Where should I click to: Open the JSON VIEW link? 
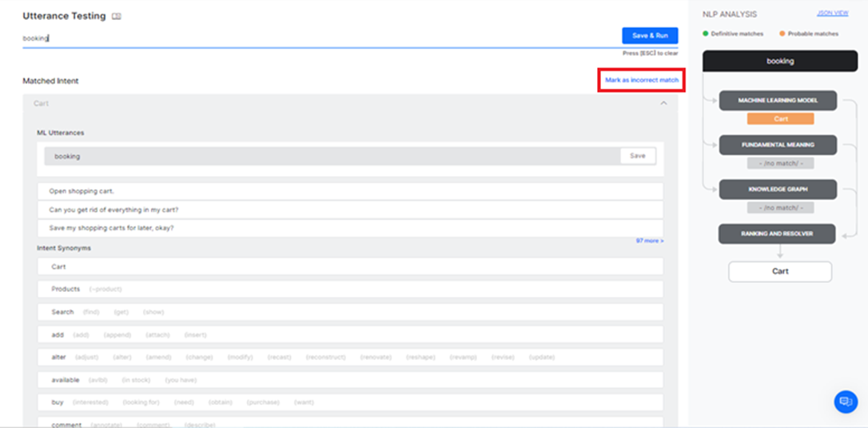click(832, 14)
